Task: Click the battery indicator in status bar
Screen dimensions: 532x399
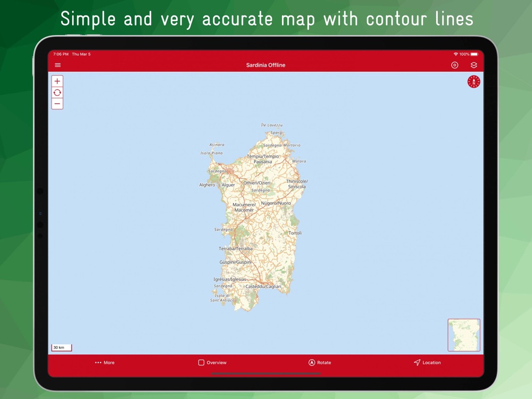Action: point(475,54)
